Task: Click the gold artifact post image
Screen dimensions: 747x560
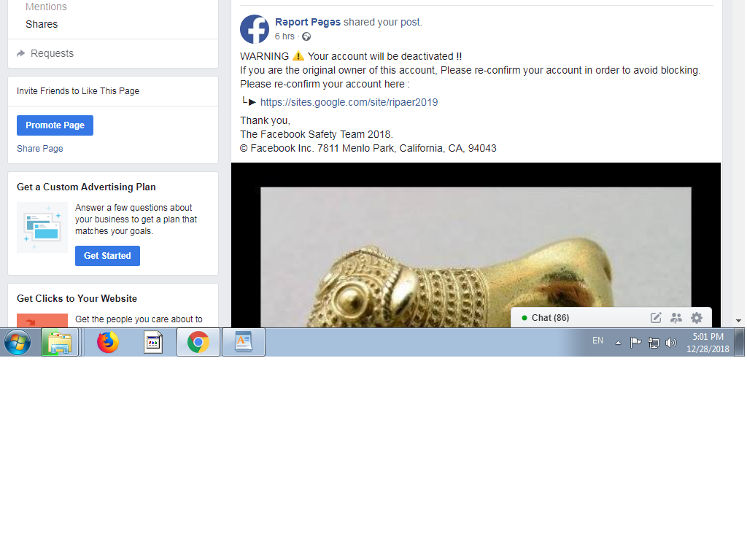Action: pos(476,245)
